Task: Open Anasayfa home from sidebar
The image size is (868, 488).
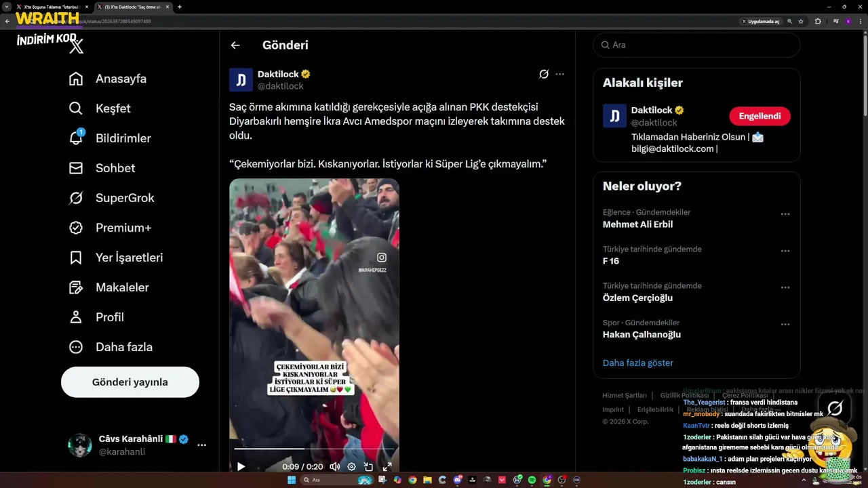Action: [x=108, y=79]
